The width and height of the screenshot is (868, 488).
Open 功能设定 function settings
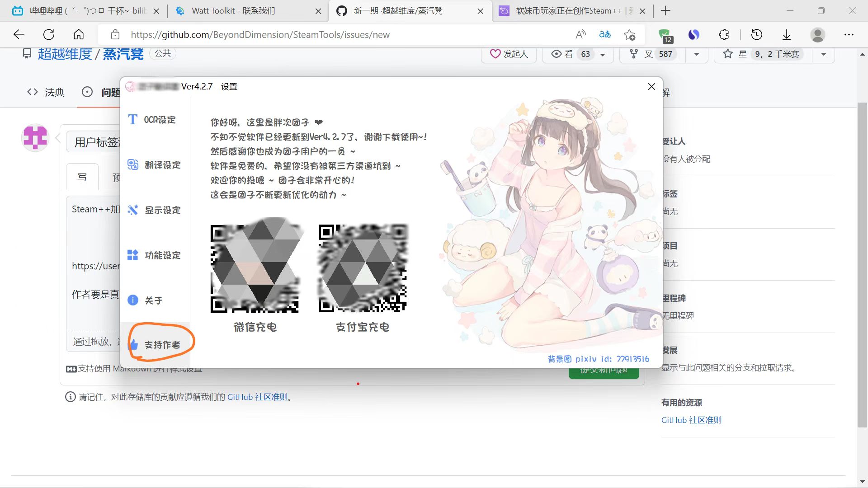tap(155, 255)
